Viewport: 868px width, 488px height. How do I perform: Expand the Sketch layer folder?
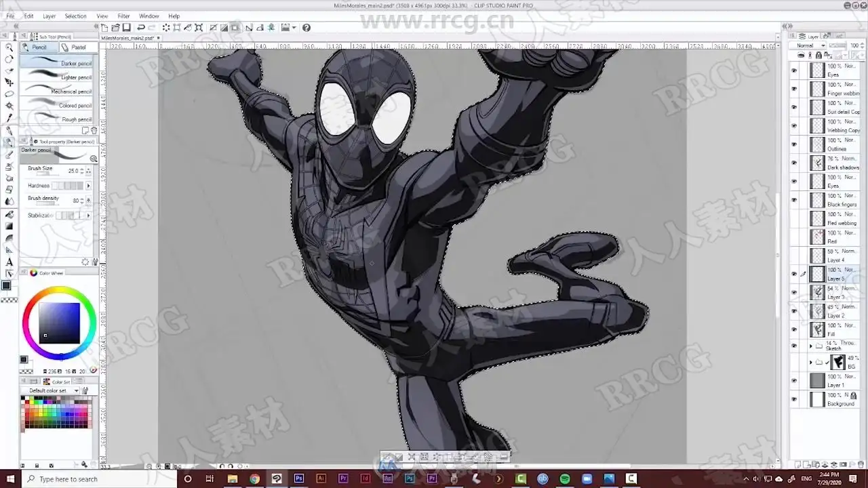(x=811, y=346)
